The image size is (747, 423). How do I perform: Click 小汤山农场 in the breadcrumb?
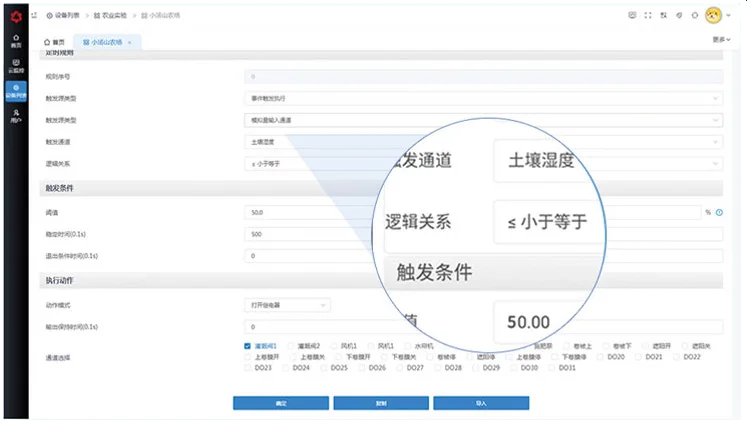tap(161, 15)
